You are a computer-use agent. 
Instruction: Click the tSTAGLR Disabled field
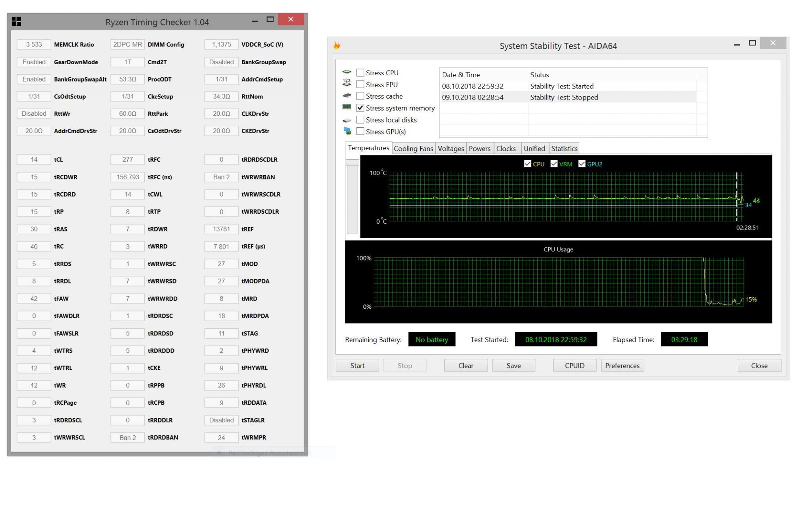221,420
